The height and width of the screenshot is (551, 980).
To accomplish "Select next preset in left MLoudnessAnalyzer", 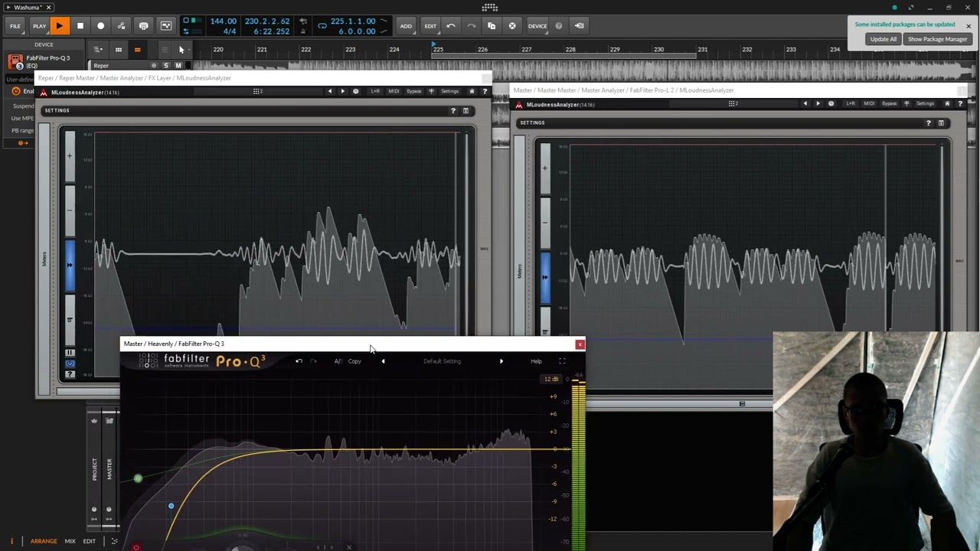I will [x=342, y=91].
